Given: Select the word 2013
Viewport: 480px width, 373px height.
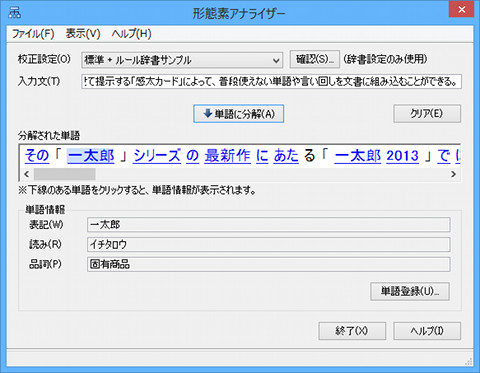Looking at the screenshot, I should point(402,156).
